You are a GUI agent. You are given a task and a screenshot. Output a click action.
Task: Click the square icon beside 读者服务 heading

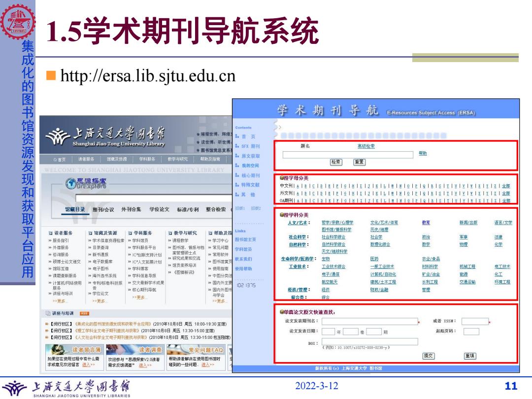coord(51,233)
